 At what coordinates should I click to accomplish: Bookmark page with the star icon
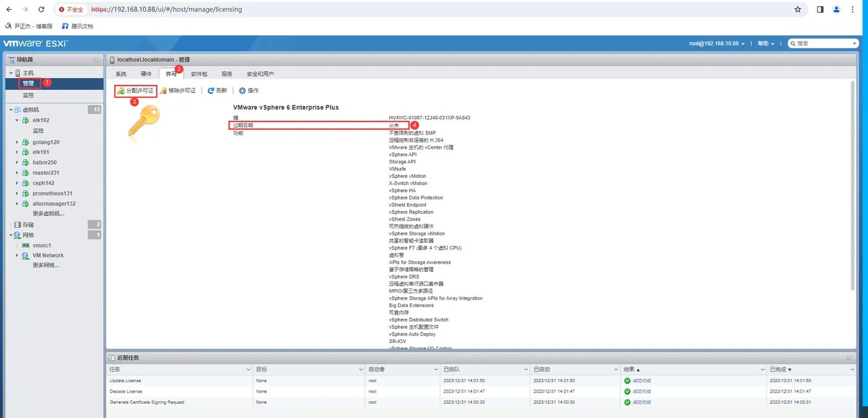click(x=798, y=9)
